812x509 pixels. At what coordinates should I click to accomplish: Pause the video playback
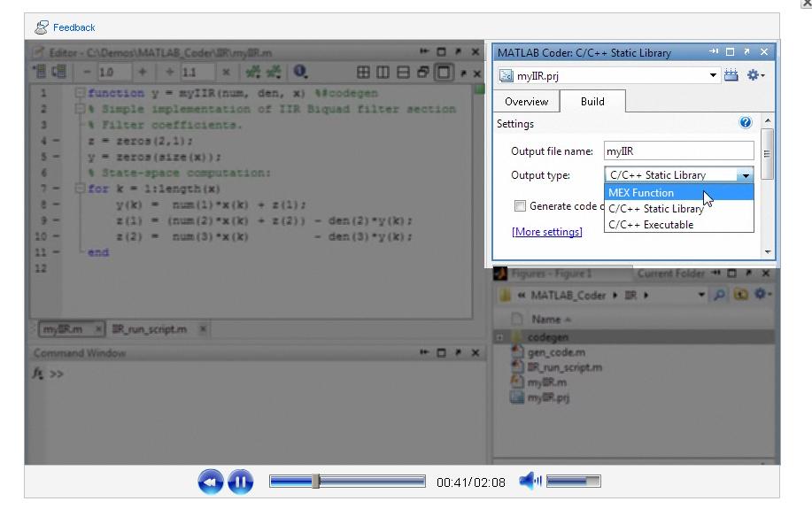tap(240, 482)
